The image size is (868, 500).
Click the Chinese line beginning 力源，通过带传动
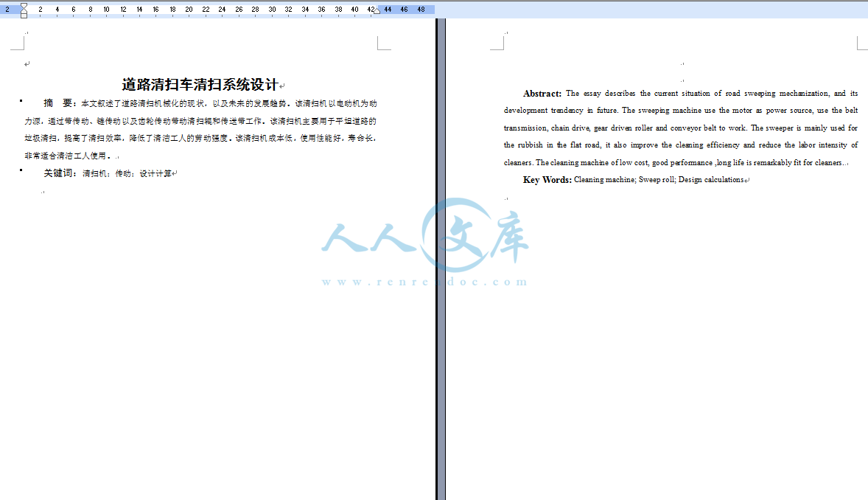200,121
